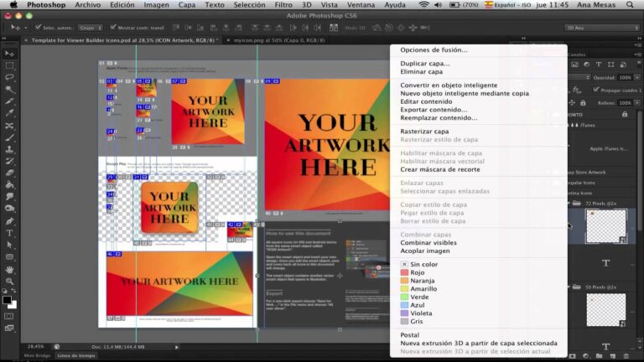Select the Rectangular Marquee tool
The image size is (644, 362).
9,65
